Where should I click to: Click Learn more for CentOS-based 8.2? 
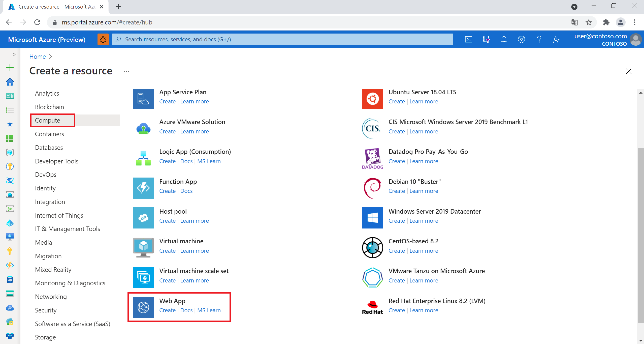coord(423,251)
